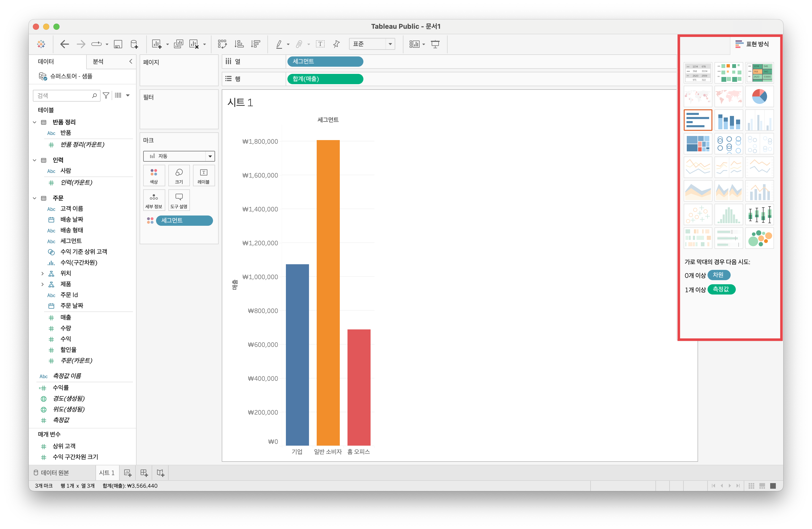Select the pie chart in Show Me
The height and width of the screenshot is (529, 812).
point(759,96)
